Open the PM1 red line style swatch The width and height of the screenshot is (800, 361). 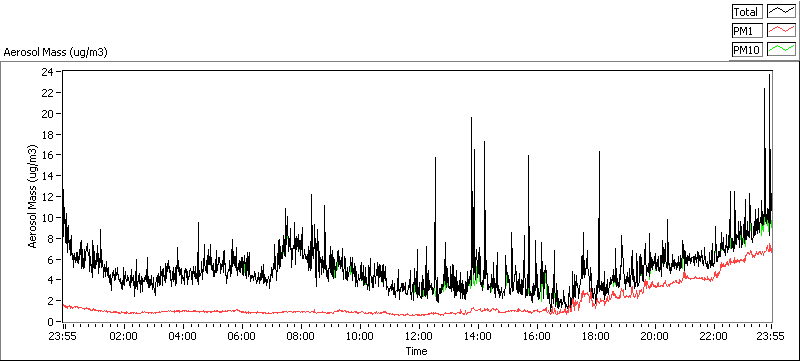pyautogui.click(x=782, y=31)
